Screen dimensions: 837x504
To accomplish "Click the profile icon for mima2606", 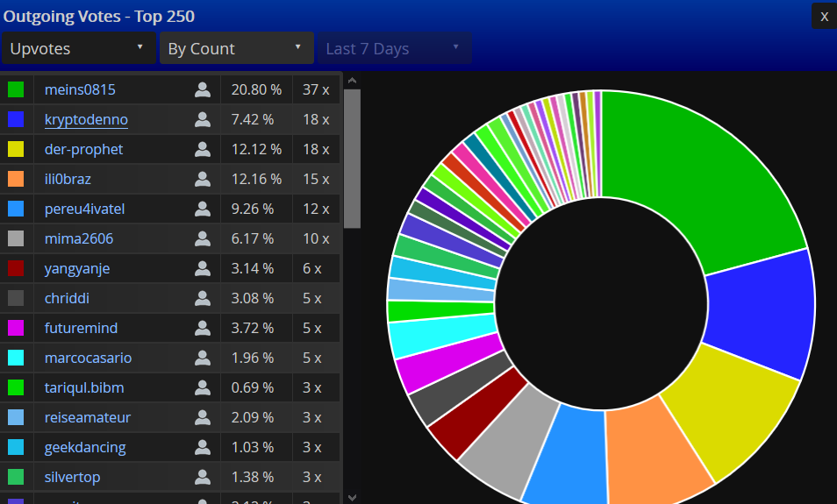I will tap(203, 238).
